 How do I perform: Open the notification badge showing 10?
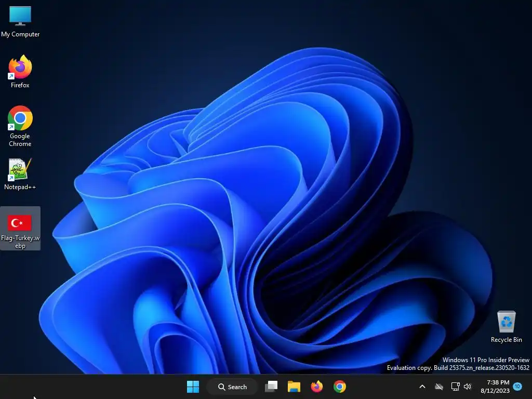coord(517,386)
